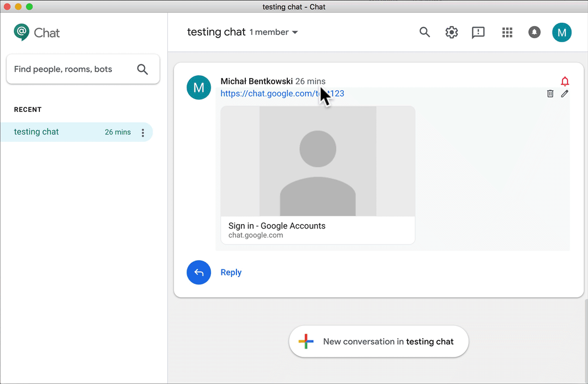Focus the Find people, rooms, bots field
This screenshot has width=588, height=384.
pyautogui.click(x=83, y=69)
